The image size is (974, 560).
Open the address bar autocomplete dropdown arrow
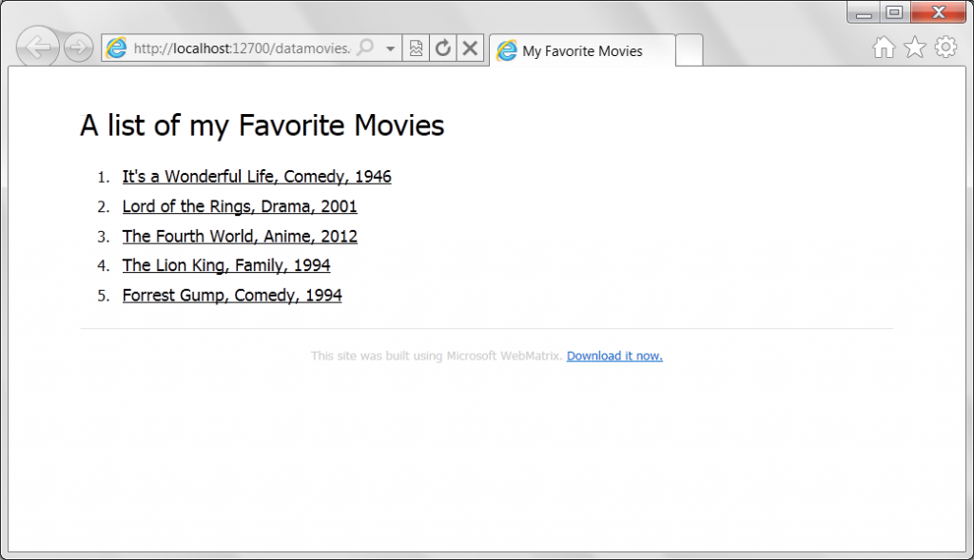point(390,48)
